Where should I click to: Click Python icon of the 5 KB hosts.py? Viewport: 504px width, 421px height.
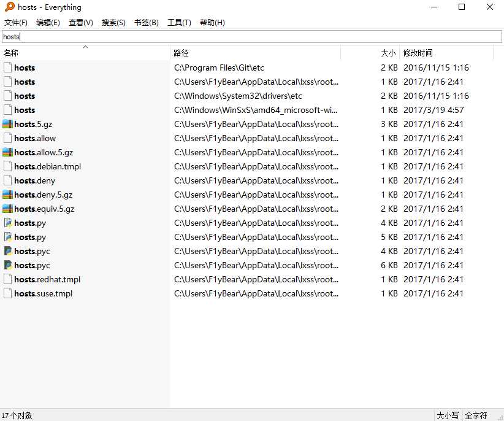pyautogui.click(x=8, y=237)
